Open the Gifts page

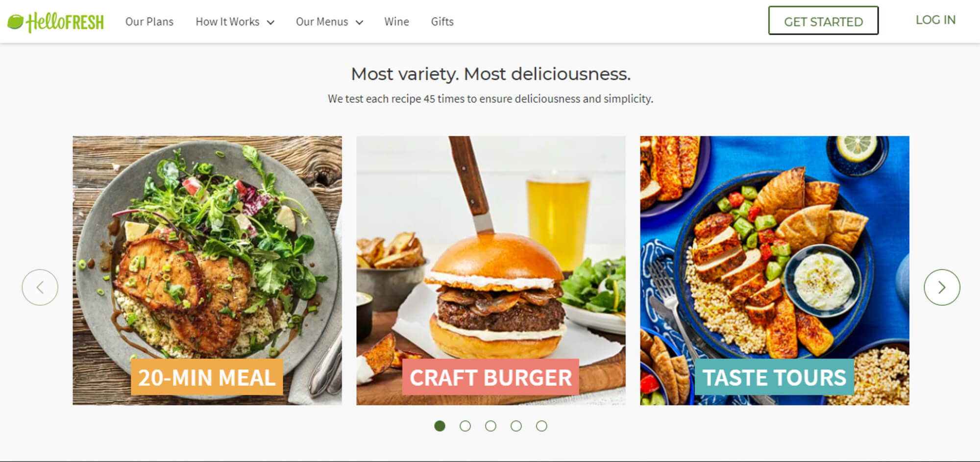(x=442, y=22)
